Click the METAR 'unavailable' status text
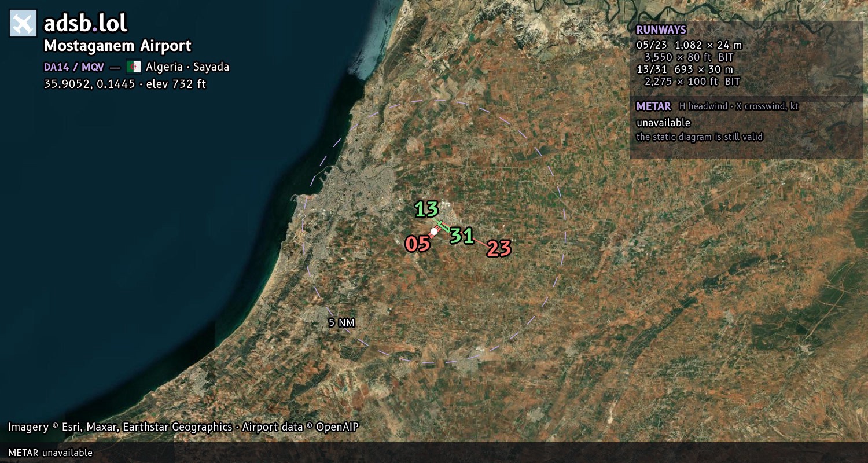 pos(663,123)
